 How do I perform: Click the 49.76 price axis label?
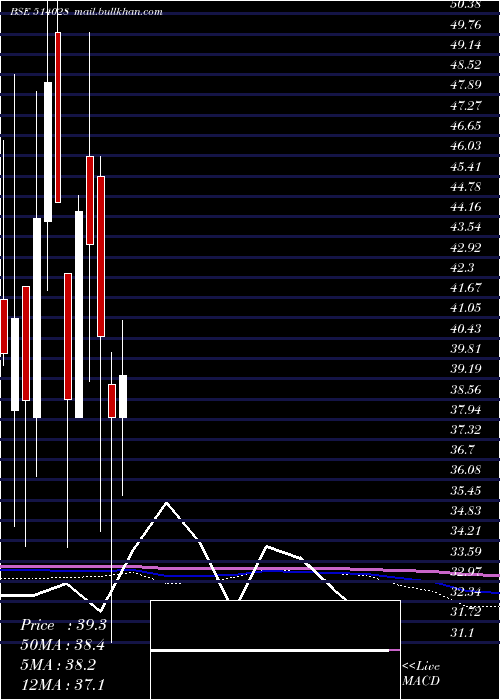pyautogui.click(x=466, y=25)
